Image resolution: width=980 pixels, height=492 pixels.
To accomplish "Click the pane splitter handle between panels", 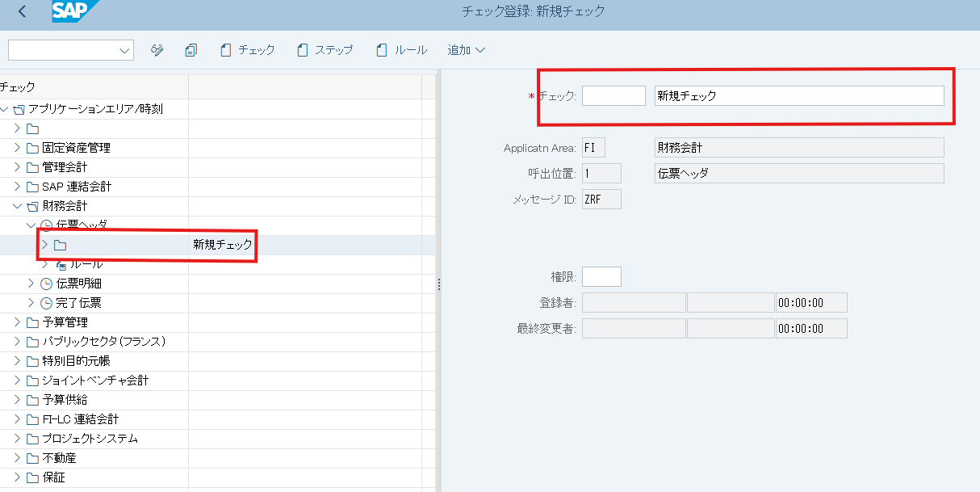I will pyautogui.click(x=438, y=284).
